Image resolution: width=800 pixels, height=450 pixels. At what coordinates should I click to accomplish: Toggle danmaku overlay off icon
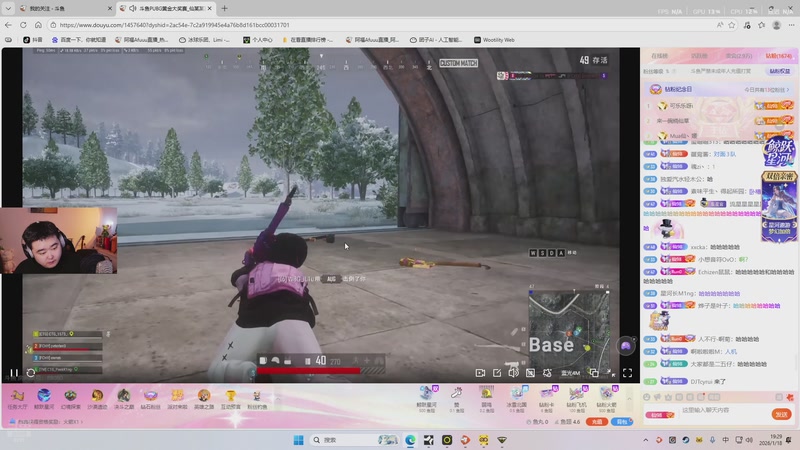(531, 373)
